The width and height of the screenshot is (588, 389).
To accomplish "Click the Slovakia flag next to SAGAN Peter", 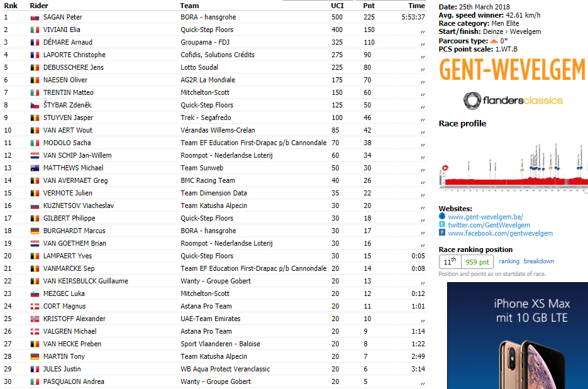I will coord(35,17).
